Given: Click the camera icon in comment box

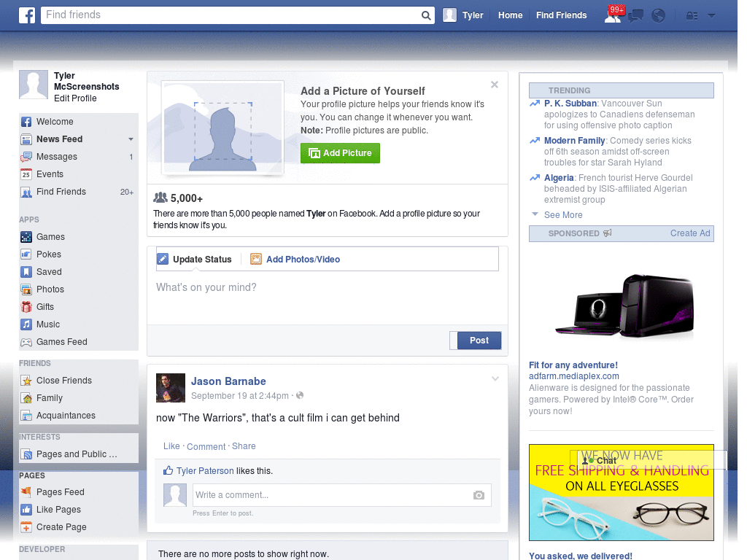Looking at the screenshot, I should pos(479,495).
